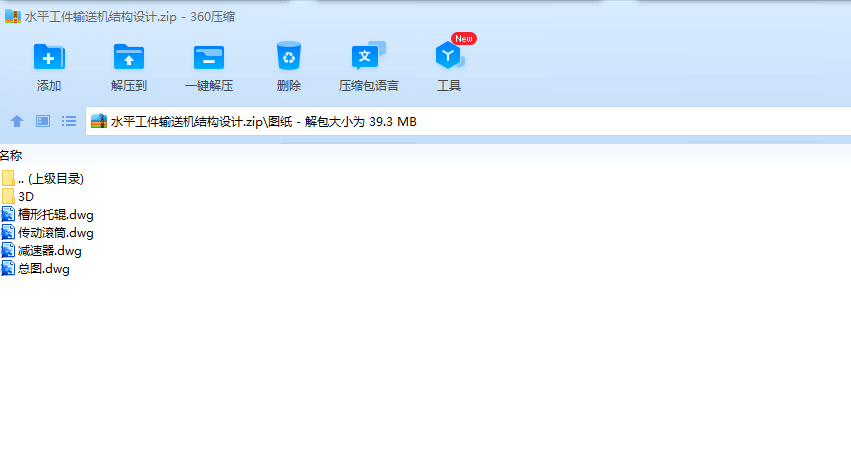
Task: Click the dwg icon beside 总图.dwg
Action: click(x=8, y=268)
